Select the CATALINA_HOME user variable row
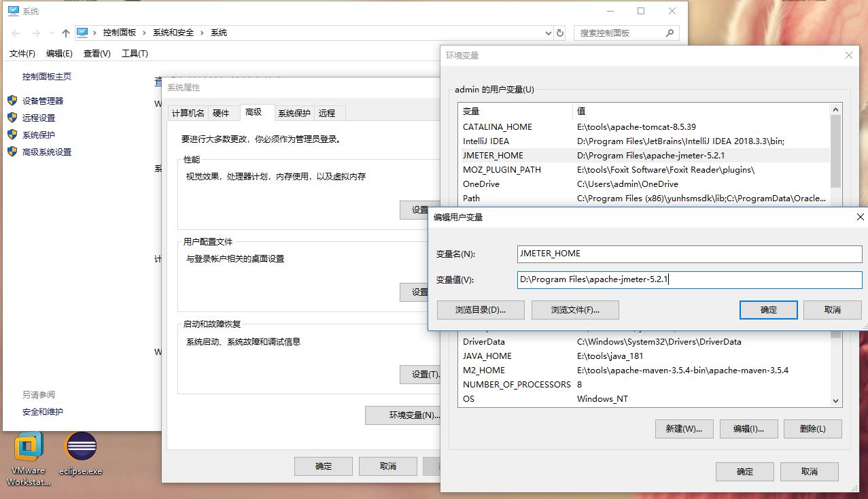This screenshot has height=499, width=868. 644,126
